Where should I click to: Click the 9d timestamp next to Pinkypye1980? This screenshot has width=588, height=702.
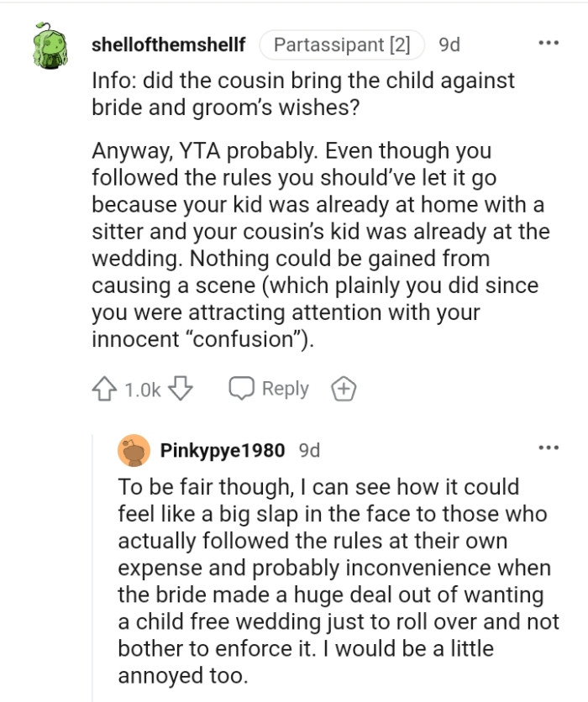pyautogui.click(x=310, y=450)
